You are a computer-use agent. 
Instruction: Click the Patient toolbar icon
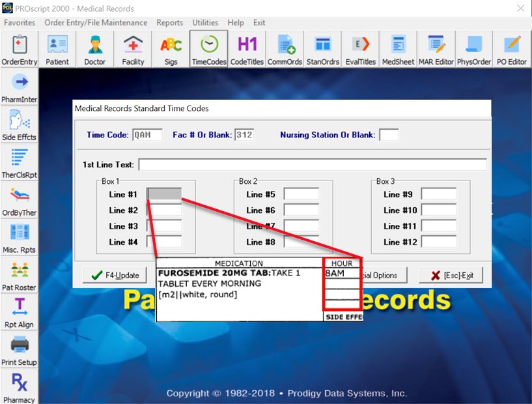57,50
